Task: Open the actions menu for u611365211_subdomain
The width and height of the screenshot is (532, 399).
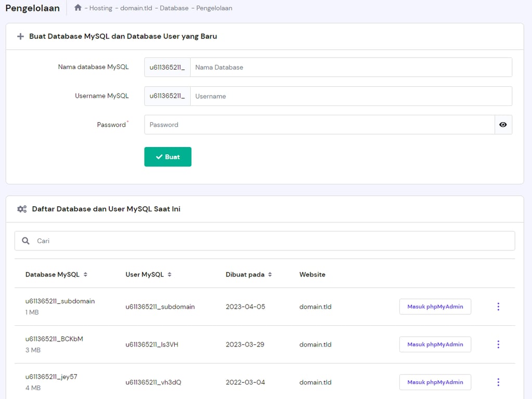Action: coord(498,307)
